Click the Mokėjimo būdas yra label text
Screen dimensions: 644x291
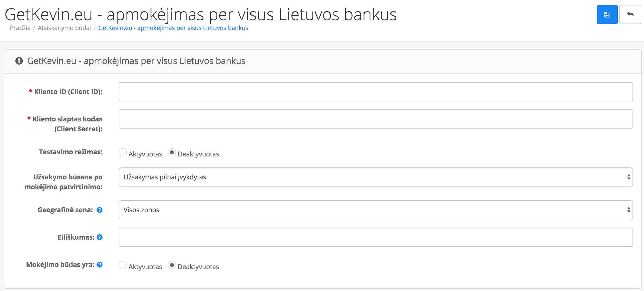coord(60,264)
